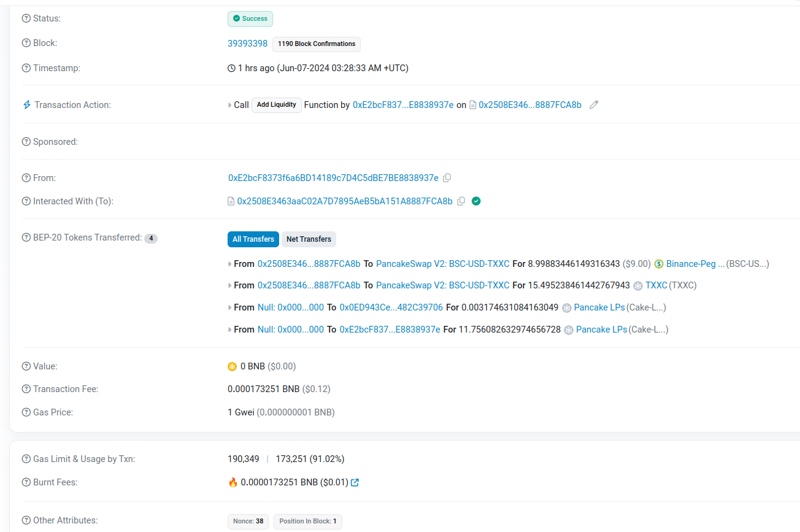Expand the 0.003174 Pancake LPs transfer arrow
This screenshot has width=800, height=532.
(230, 307)
